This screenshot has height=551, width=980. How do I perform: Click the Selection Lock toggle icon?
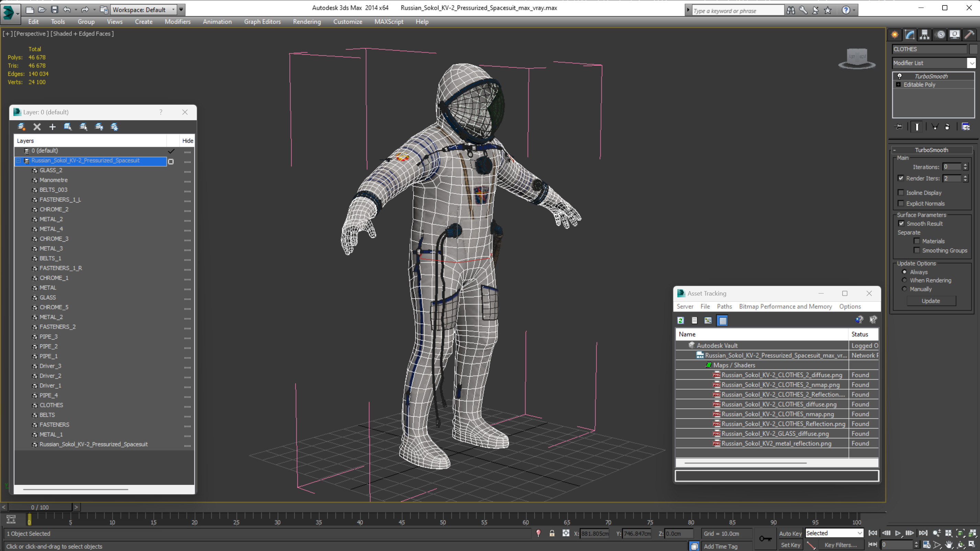(x=552, y=533)
